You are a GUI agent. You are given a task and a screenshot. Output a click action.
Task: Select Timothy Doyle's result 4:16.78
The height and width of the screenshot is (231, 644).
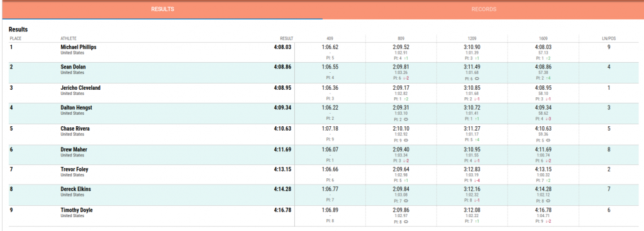[x=282, y=210]
